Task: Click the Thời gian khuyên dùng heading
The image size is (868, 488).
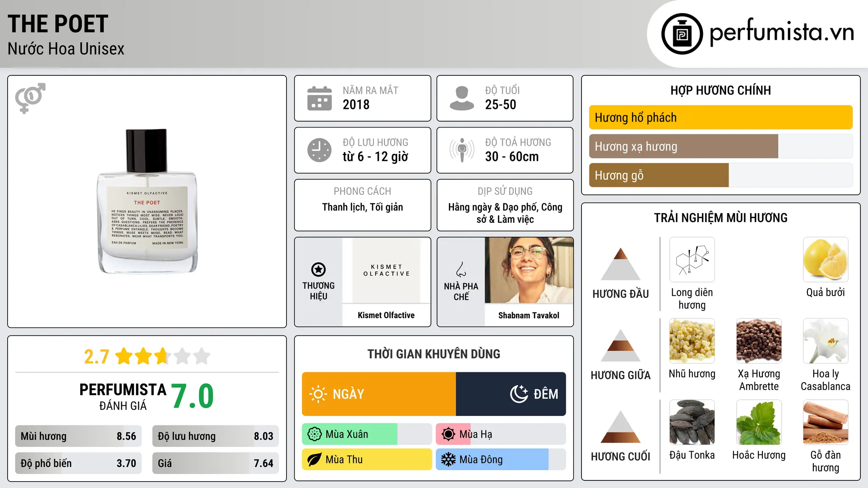Action: point(434,354)
